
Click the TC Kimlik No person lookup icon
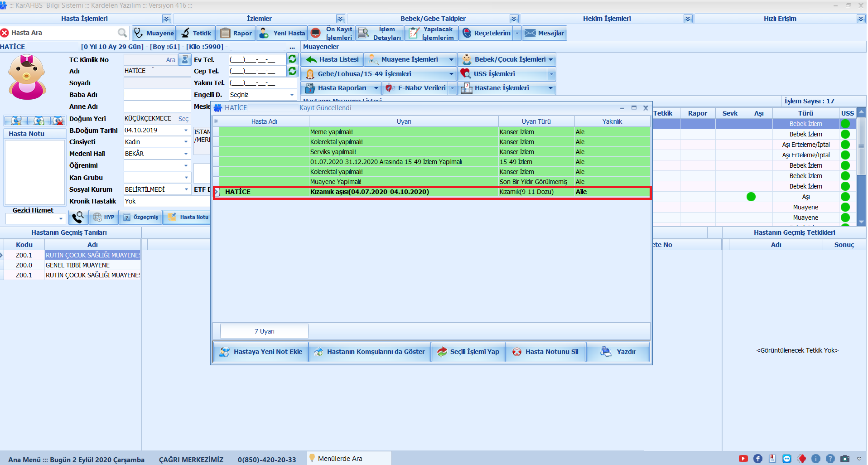(185, 59)
